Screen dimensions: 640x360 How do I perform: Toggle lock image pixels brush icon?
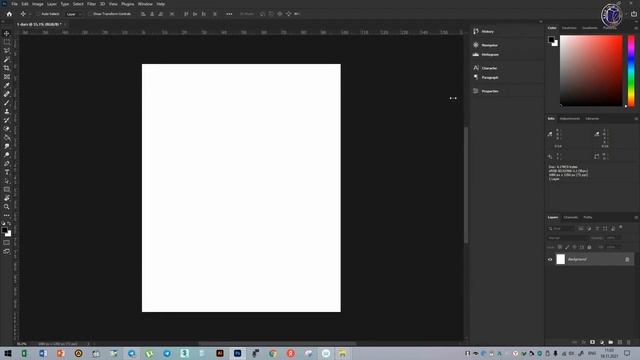pos(567,247)
